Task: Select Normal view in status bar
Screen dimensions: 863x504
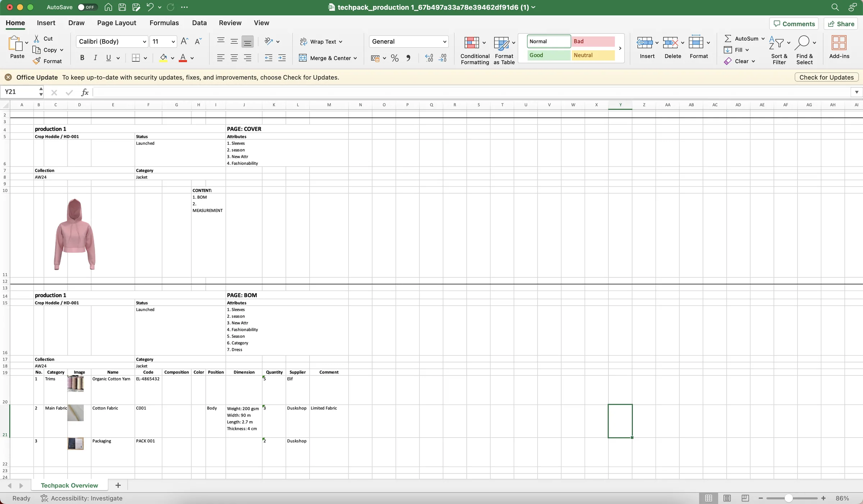Action: [x=709, y=498]
